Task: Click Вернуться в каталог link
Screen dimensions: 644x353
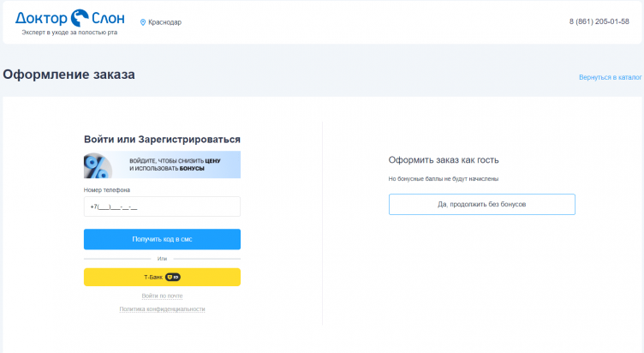Action: [610, 77]
